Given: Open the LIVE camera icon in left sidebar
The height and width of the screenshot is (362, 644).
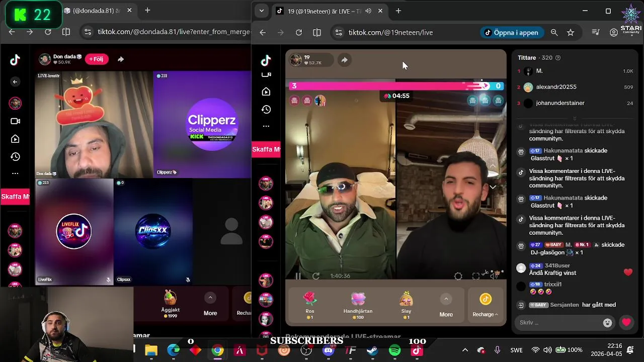Looking at the screenshot, I should [x=15, y=121].
